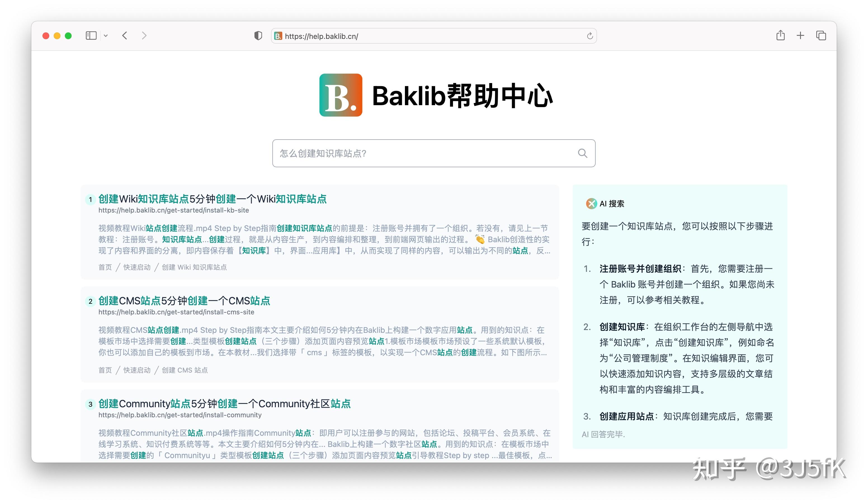Screen dimensions: 868x504
Task: Focus the 怎么创建知识库站点 search box
Action: (434, 153)
